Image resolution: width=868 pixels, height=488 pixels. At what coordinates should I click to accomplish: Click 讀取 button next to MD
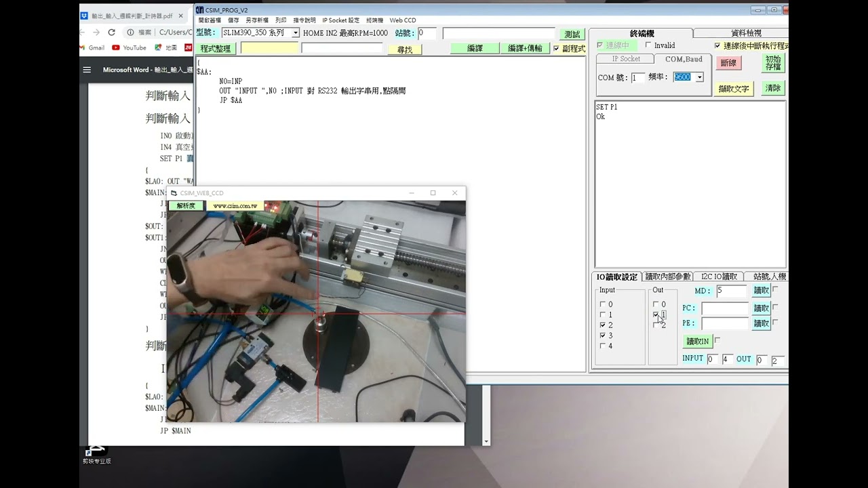(762, 290)
